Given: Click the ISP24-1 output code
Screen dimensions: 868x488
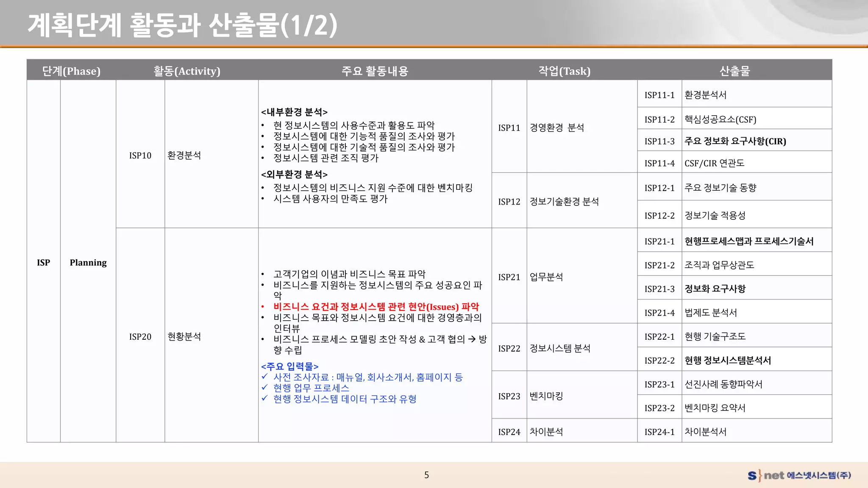Looking at the screenshot, I should pyautogui.click(x=659, y=432).
